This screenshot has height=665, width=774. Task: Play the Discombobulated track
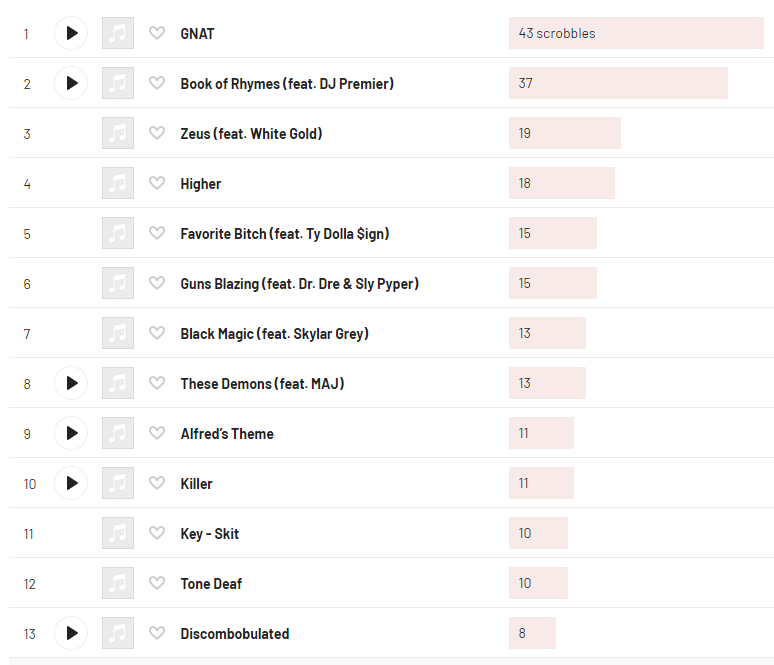point(71,633)
